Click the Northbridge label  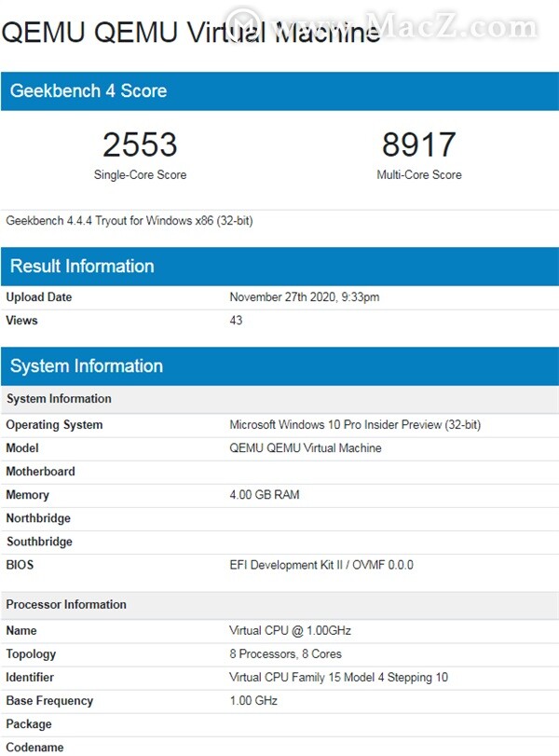click(38, 518)
